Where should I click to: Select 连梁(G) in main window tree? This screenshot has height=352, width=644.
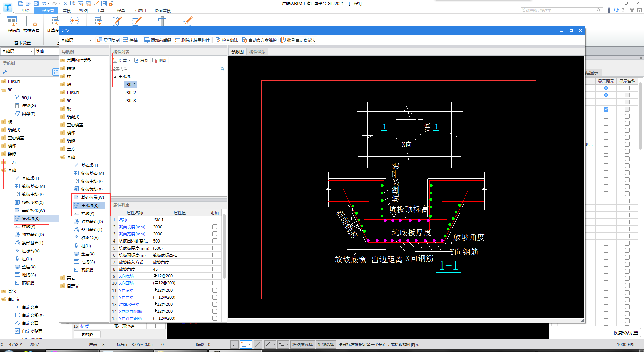25,105
